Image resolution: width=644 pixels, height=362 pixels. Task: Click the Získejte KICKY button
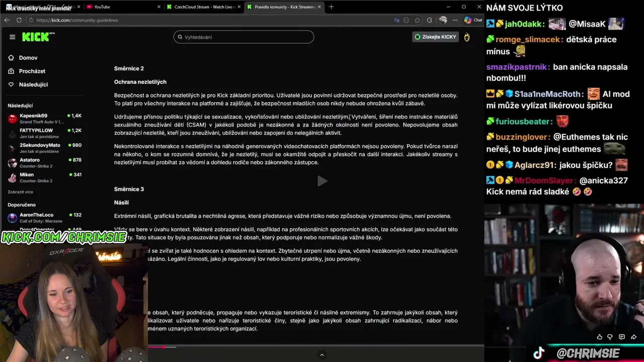(435, 37)
